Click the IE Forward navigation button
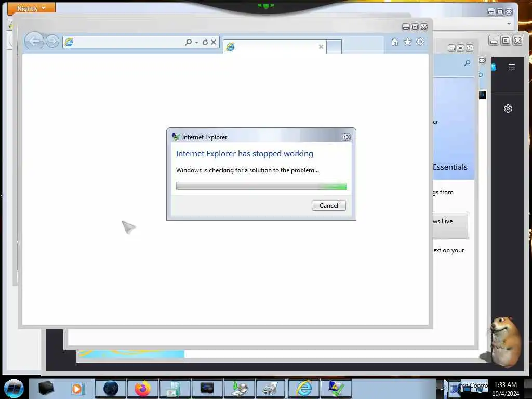The width and height of the screenshot is (532, 399). [52, 42]
